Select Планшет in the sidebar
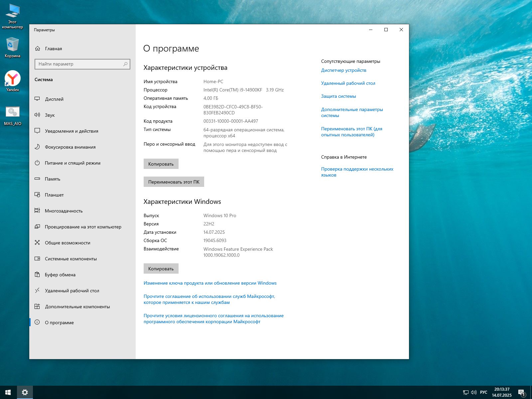 [x=82, y=195]
